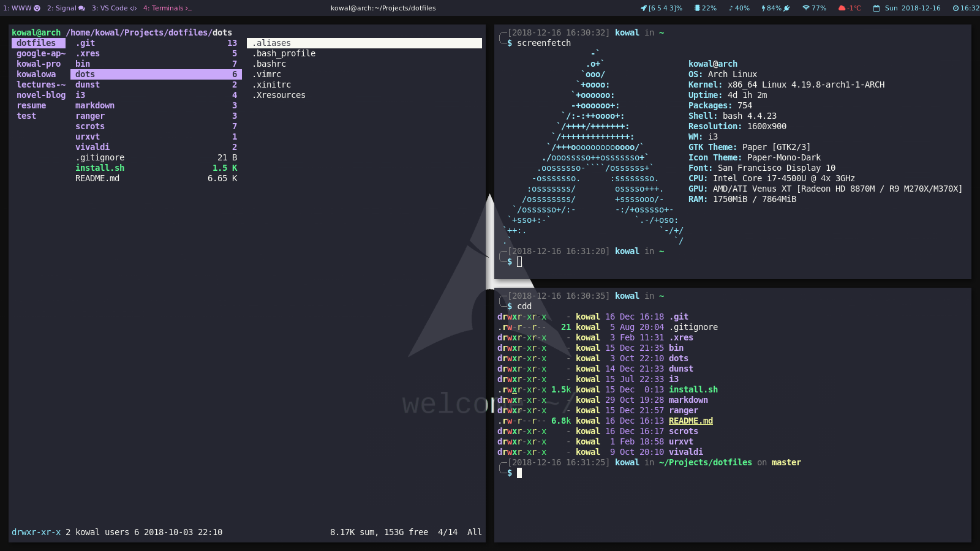The height and width of the screenshot is (551, 980).
Task: Click 'OS: Arch Linux' line in screenfetch
Action: tap(723, 74)
